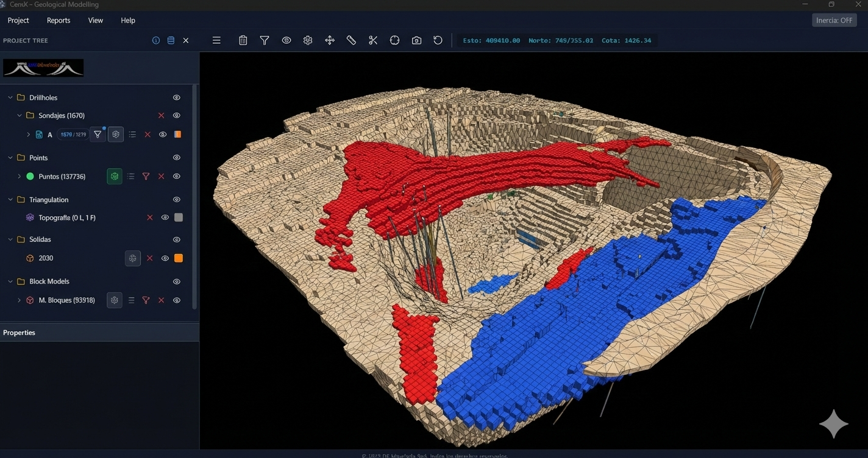Toggle visibility of the Sondajes group

[x=176, y=115]
